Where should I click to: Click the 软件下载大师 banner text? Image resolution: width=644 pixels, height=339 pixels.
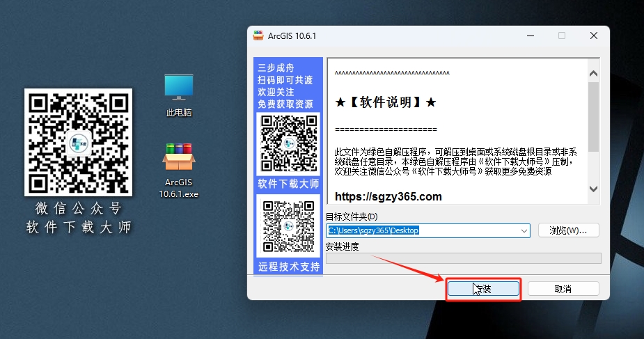(288, 184)
